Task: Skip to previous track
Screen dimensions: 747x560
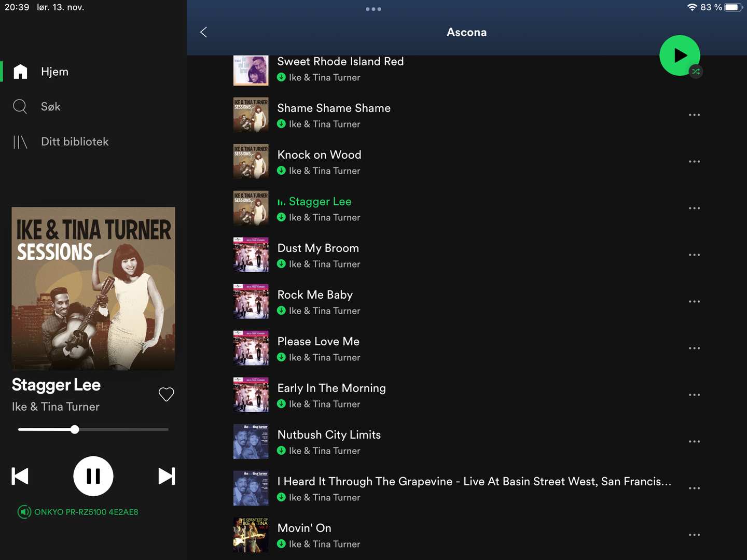Action: (x=20, y=476)
